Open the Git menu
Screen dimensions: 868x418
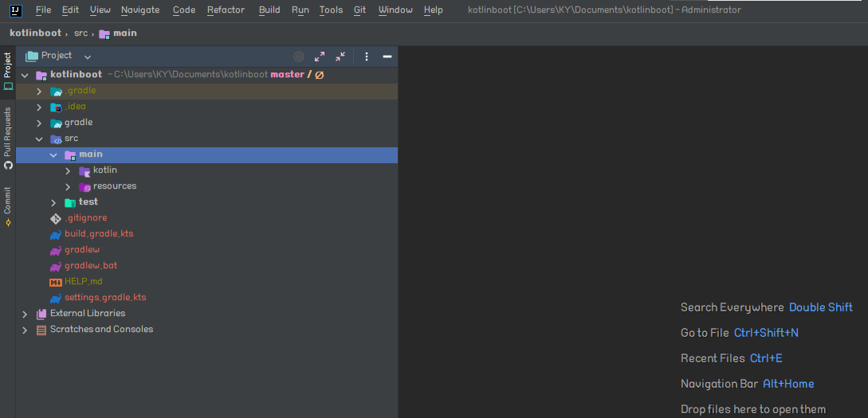click(359, 10)
